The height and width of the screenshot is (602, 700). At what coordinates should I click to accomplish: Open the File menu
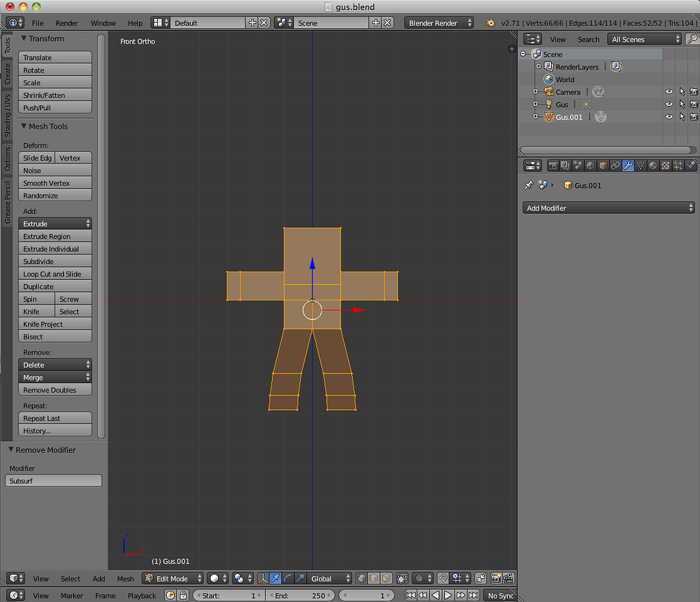[x=38, y=23]
